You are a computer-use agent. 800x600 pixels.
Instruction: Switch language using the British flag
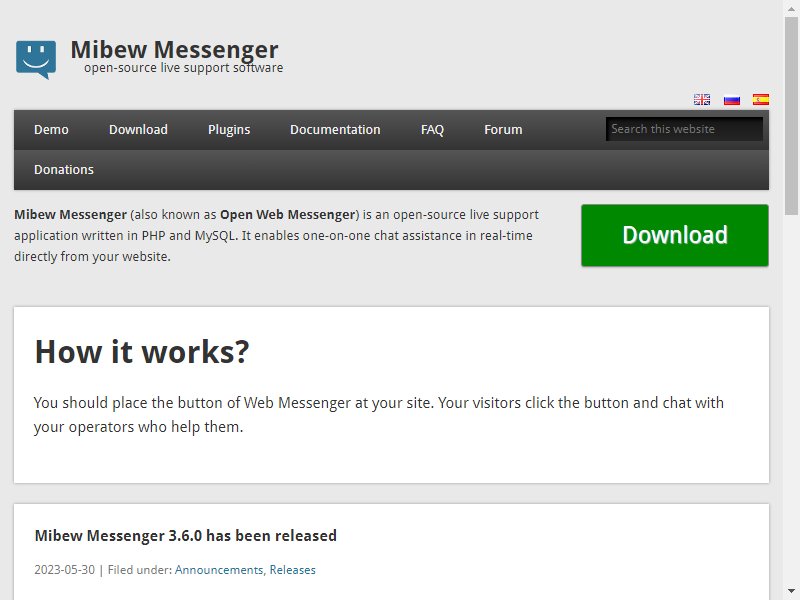point(702,99)
